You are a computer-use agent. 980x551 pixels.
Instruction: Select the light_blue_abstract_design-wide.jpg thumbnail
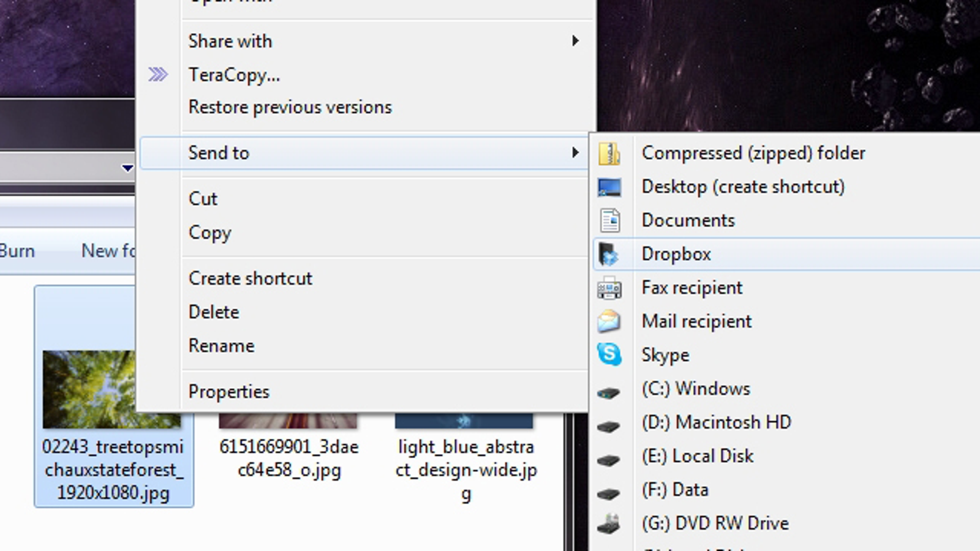464,421
